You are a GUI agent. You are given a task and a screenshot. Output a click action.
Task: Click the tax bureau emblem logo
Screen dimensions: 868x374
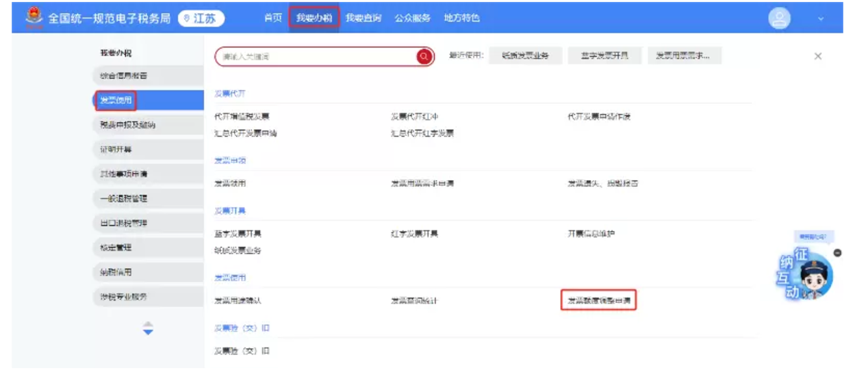pyautogui.click(x=34, y=18)
